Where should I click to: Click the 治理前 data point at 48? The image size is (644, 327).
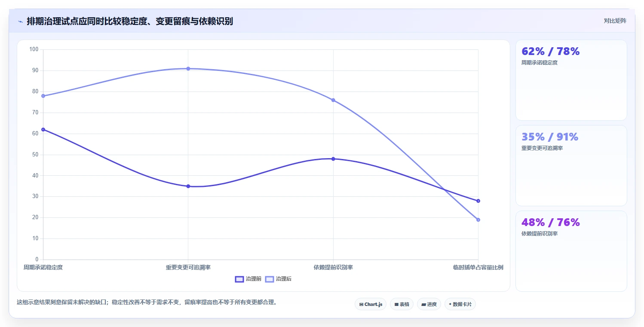click(x=333, y=159)
